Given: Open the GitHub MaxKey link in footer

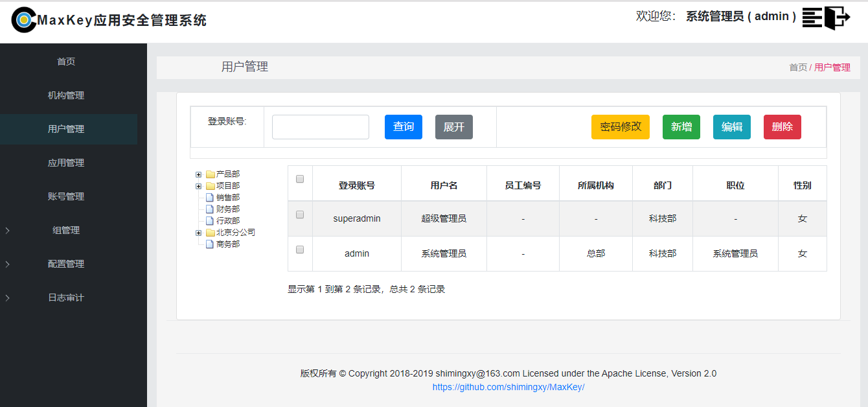Looking at the screenshot, I should pos(508,387).
